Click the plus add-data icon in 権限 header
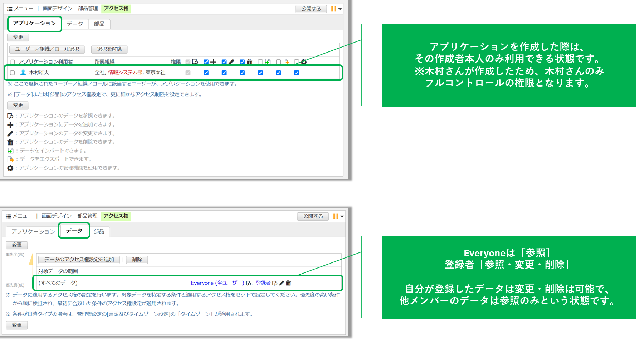The height and width of the screenshot is (339, 644). (x=213, y=62)
